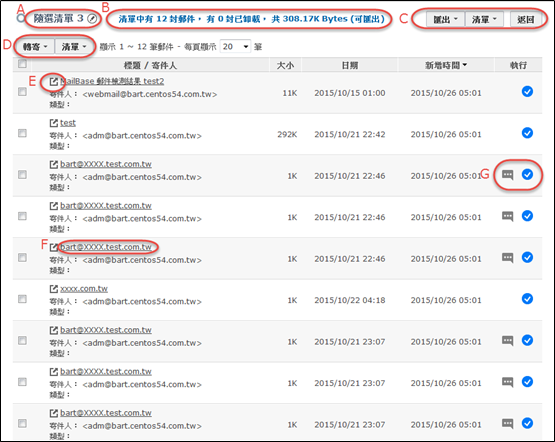Click the blue check icon in xxxx.com.tw row

[527, 299]
